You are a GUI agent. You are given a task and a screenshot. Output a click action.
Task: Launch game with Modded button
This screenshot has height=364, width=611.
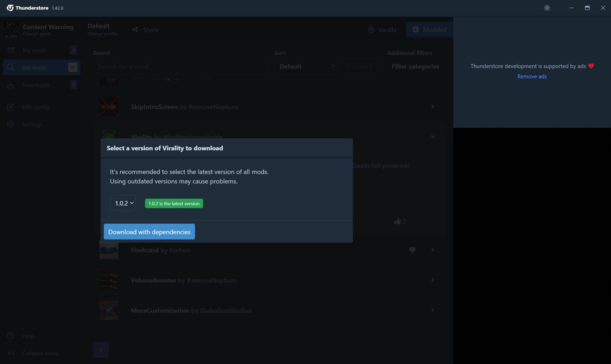(x=429, y=30)
